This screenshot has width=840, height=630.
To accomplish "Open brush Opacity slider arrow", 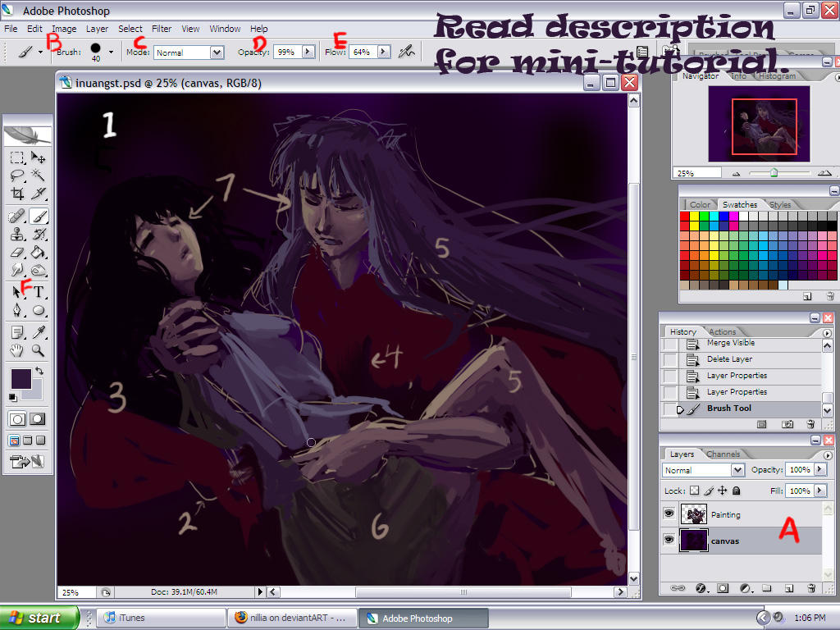I will [x=308, y=52].
